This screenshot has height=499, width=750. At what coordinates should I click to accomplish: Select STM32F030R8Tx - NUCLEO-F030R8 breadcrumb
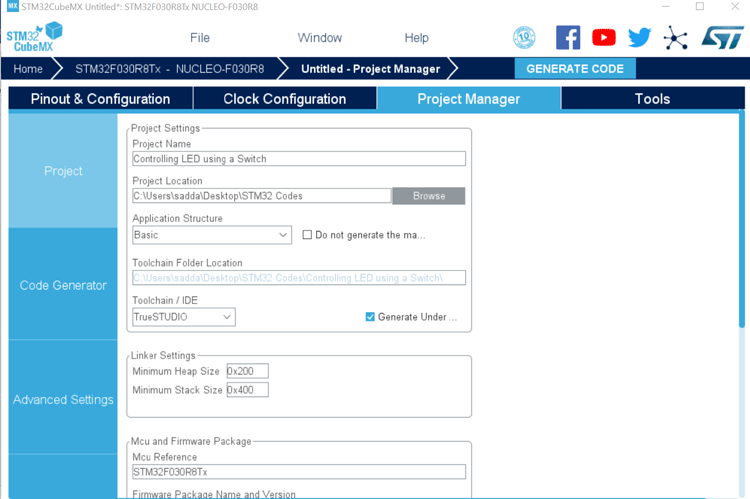pos(169,69)
